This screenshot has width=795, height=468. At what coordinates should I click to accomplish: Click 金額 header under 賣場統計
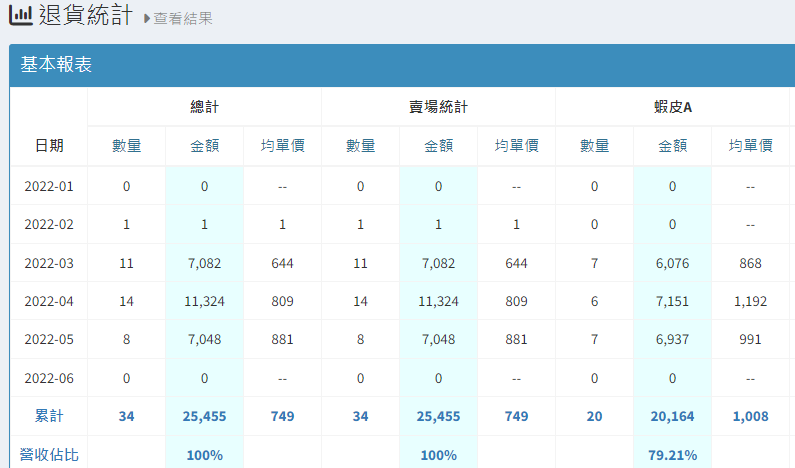[x=438, y=146]
